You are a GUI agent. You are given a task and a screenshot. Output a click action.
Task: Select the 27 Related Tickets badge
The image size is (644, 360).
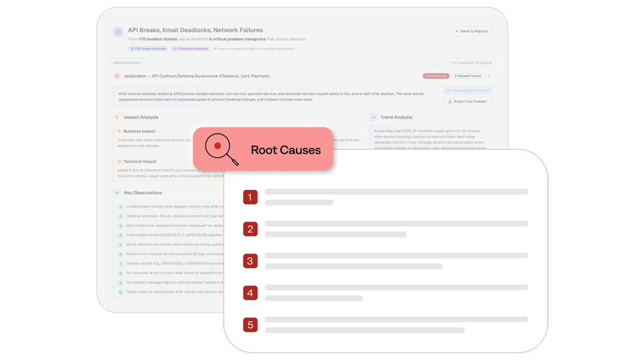tap(468, 76)
